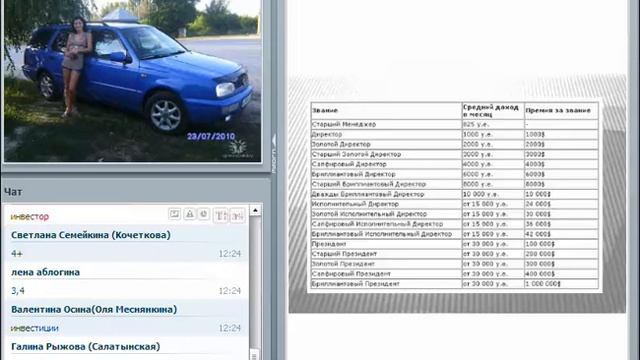Click income value '825 у.е.'
Viewport: 640px width, 360px height.
(x=476, y=124)
